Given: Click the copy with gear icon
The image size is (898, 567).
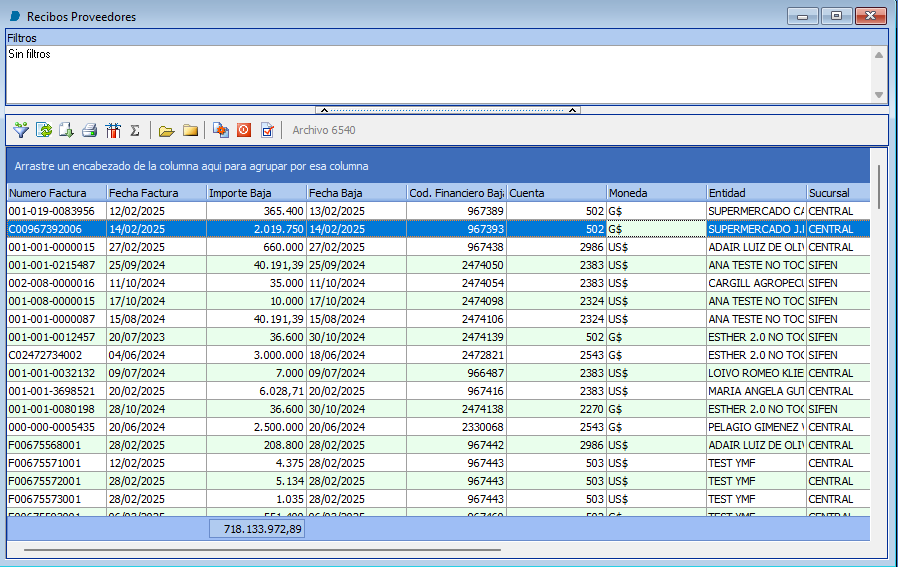Looking at the screenshot, I should 220,130.
